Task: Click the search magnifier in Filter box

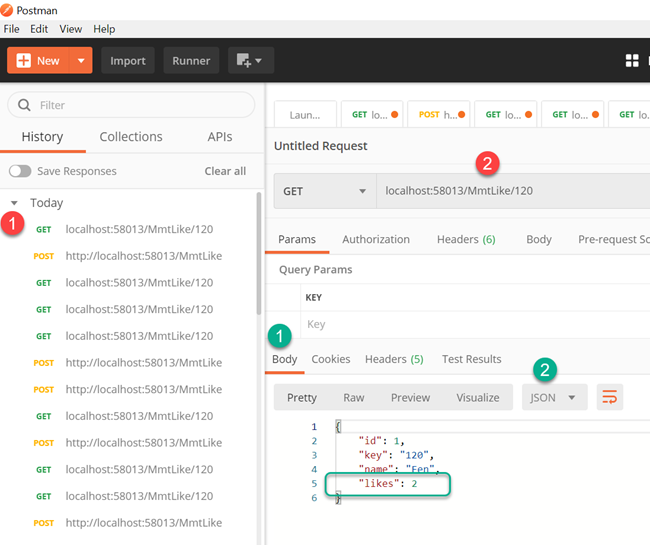Action: pos(24,105)
